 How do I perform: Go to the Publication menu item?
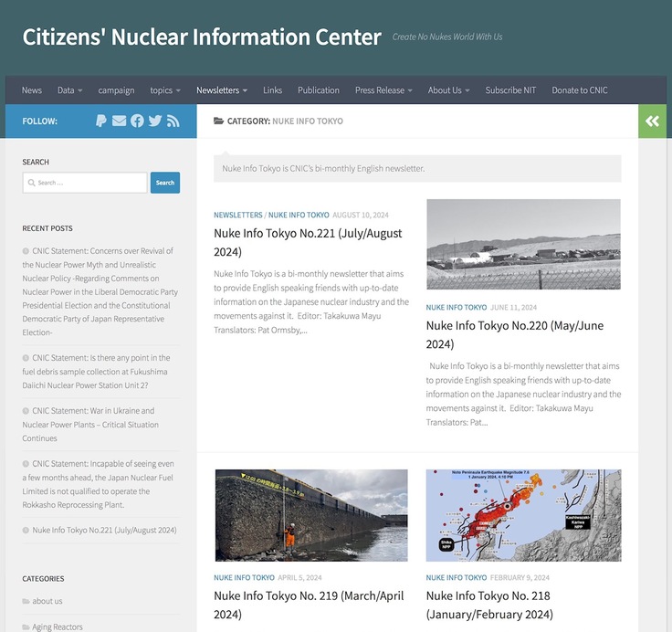pos(318,90)
